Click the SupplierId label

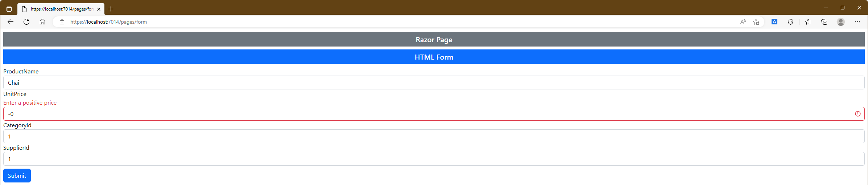(16, 148)
